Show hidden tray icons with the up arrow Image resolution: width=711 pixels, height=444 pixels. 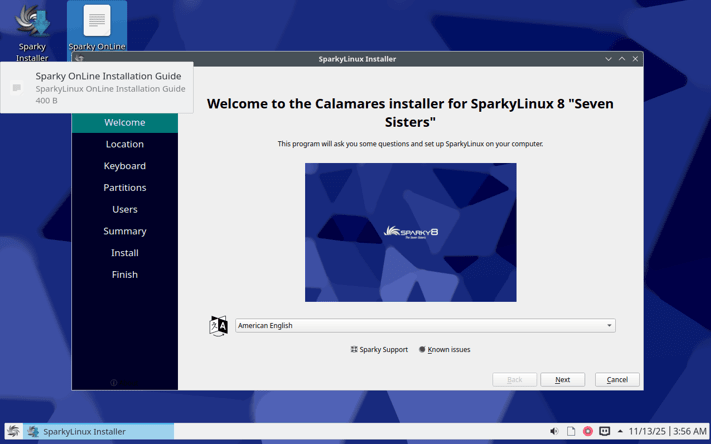(x=620, y=431)
